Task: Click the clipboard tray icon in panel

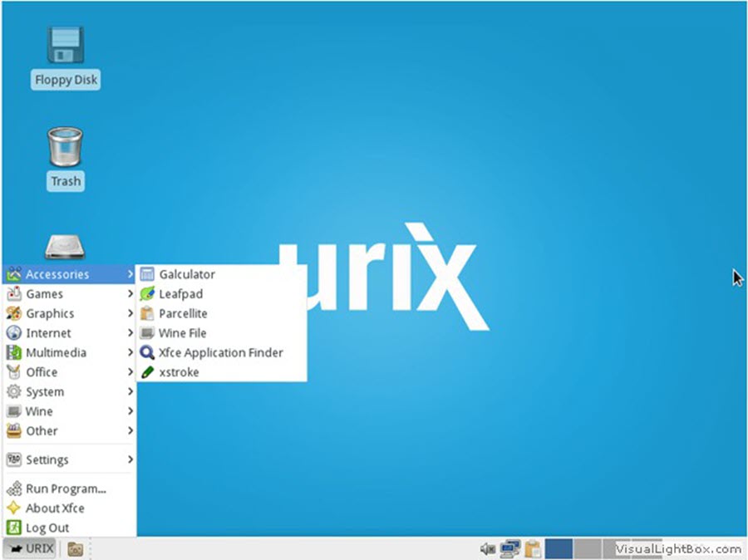Action: click(533, 548)
